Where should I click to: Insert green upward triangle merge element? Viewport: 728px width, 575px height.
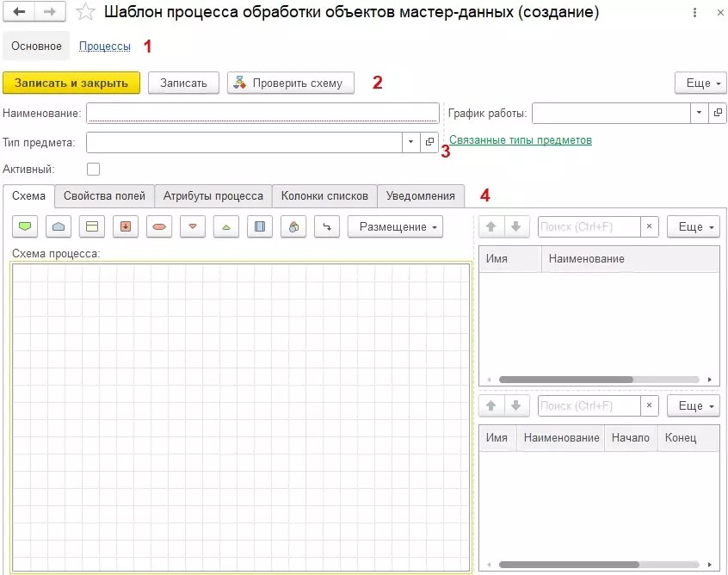pos(226,226)
